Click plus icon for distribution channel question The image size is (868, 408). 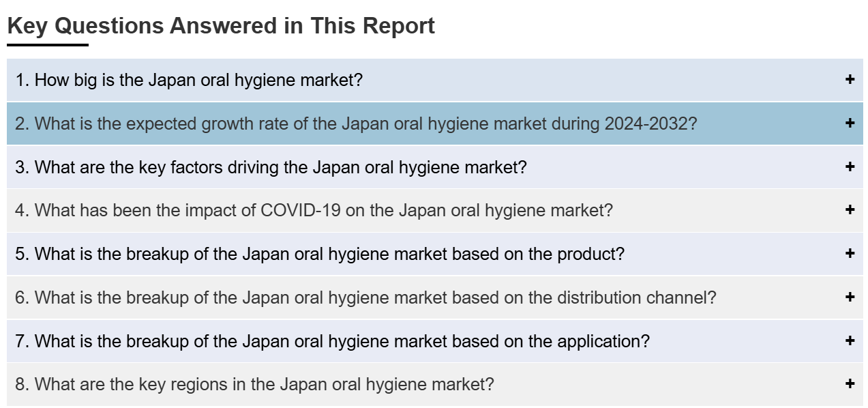tap(850, 297)
